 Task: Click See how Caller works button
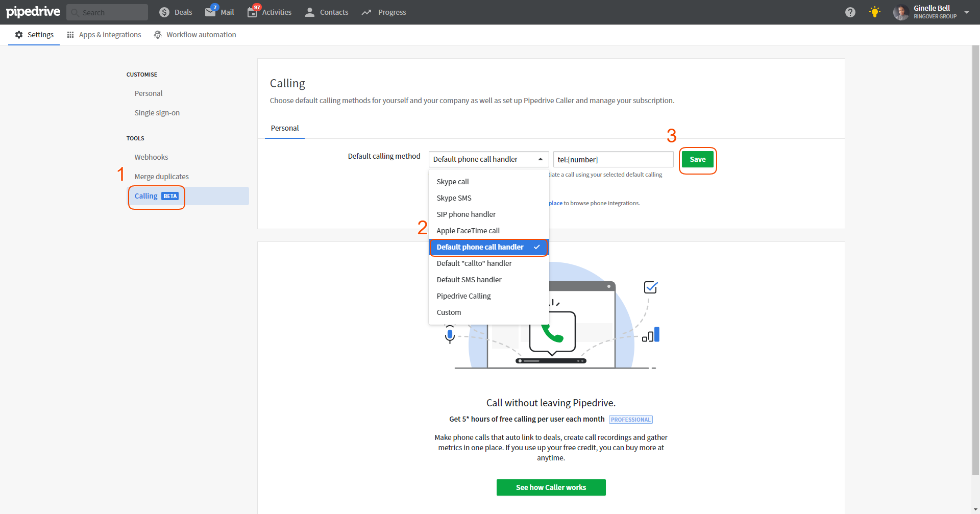[551, 487]
